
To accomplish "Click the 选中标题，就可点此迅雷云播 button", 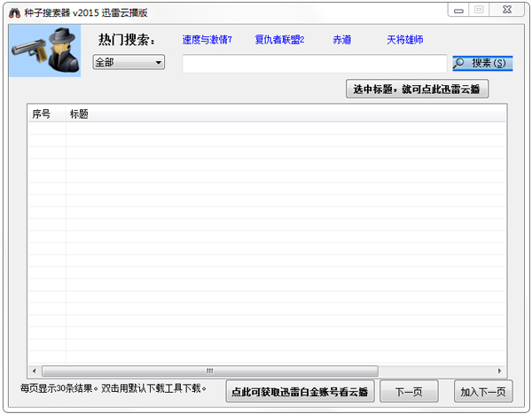I will 417,89.
